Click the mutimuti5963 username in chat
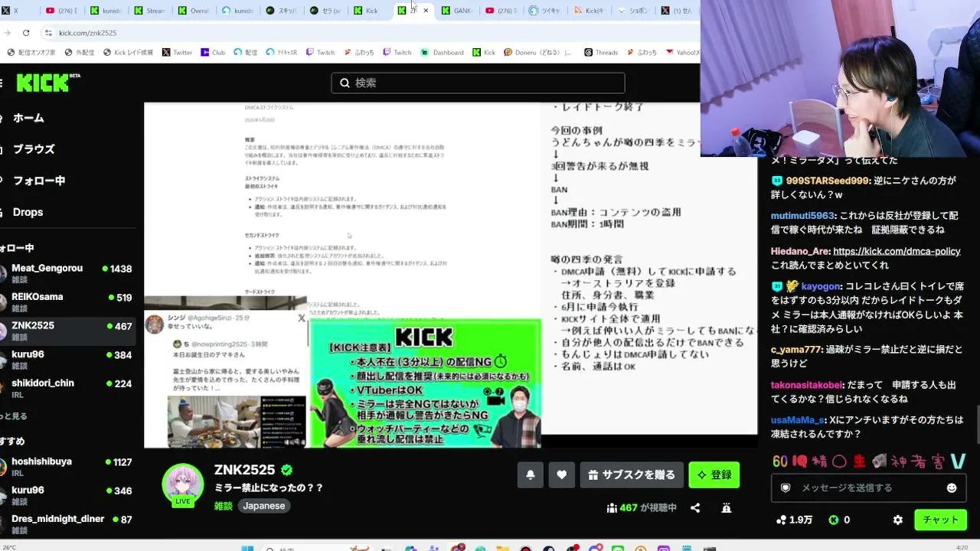This screenshot has height=551, width=980. [802, 216]
